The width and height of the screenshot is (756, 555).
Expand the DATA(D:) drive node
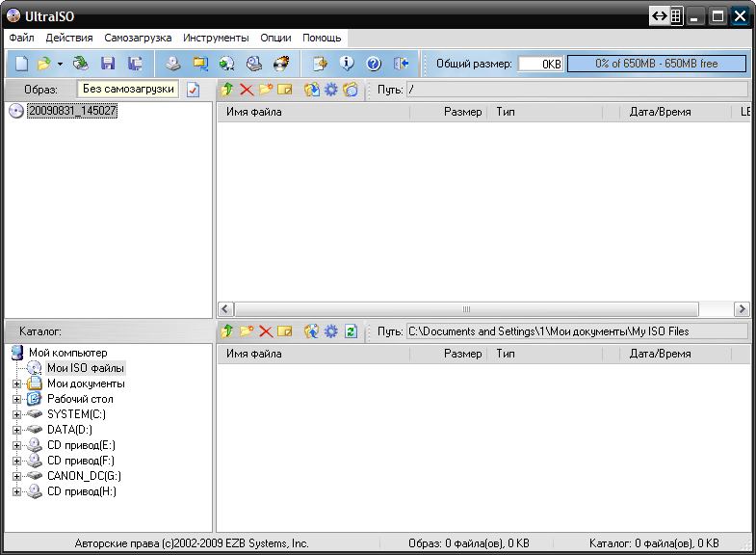pos(17,430)
